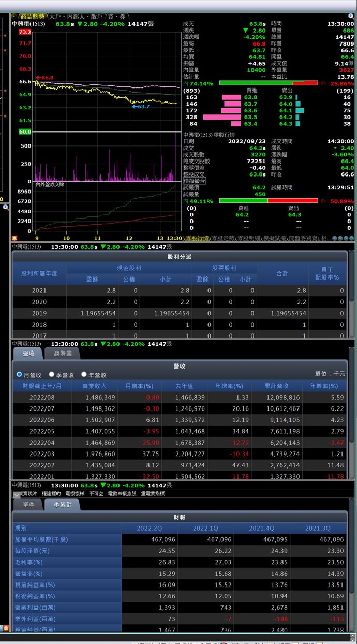Select the 季營收 radio button

(52, 375)
